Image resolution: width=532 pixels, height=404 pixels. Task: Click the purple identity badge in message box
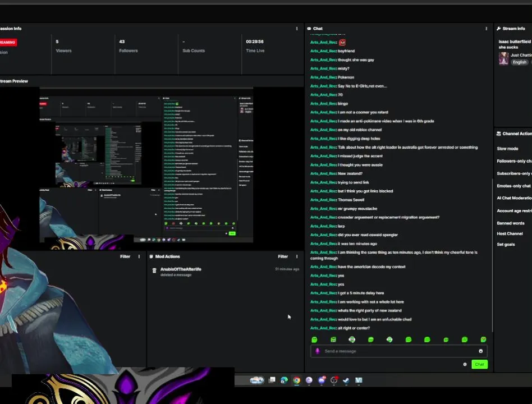click(x=318, y=351)
